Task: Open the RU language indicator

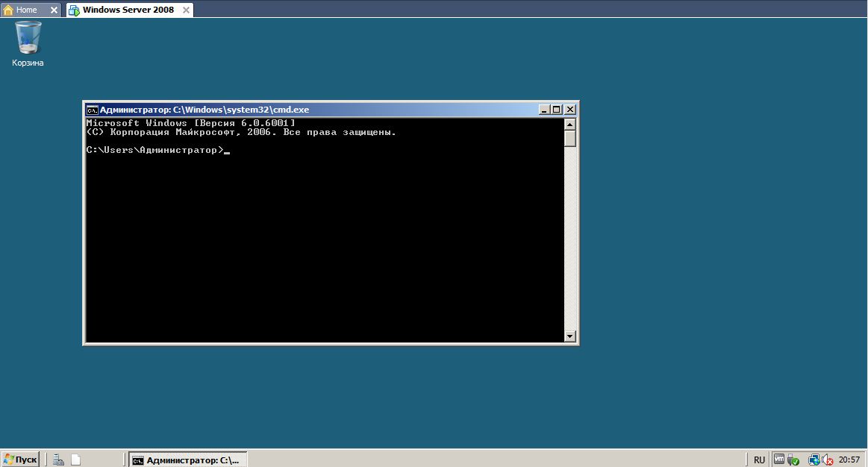Action: point(759,460)
